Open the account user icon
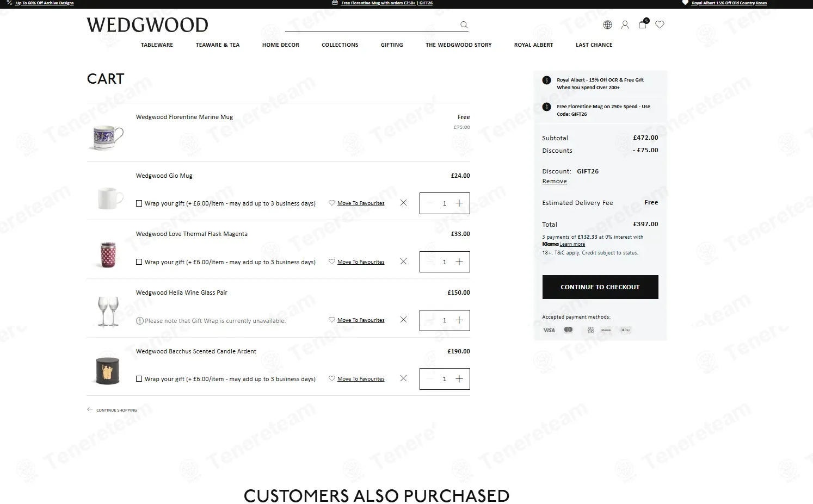Screen dimensions: 813x504 [x=625, y=24]
